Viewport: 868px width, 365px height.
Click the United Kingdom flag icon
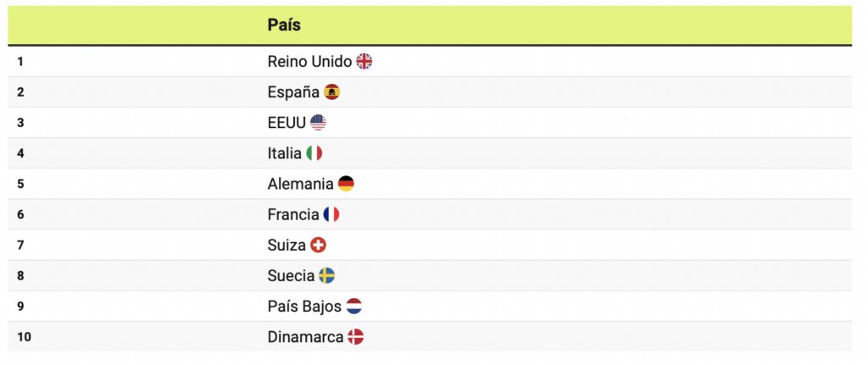tap(364, 61)
